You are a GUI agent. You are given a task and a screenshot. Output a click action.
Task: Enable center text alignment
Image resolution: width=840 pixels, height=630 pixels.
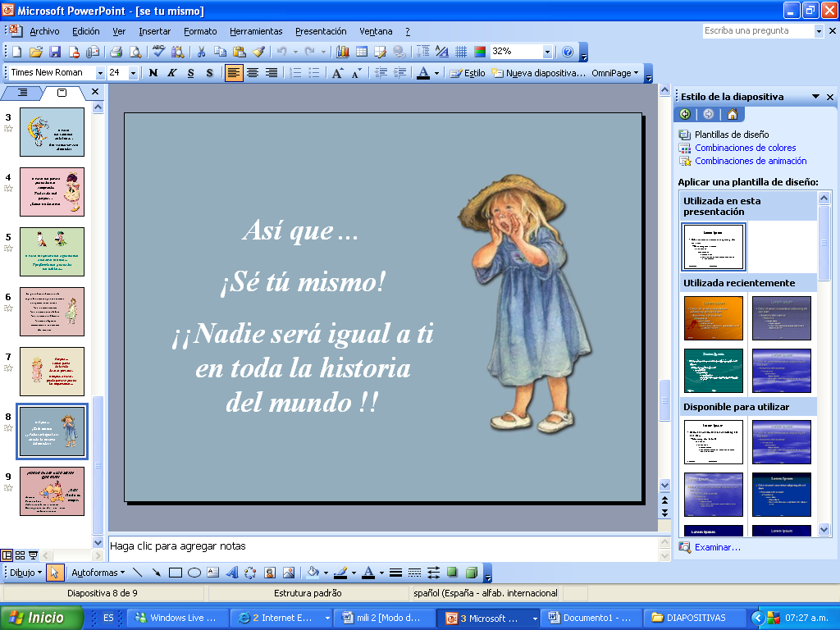pyautogui.click(x=252, y=73)
